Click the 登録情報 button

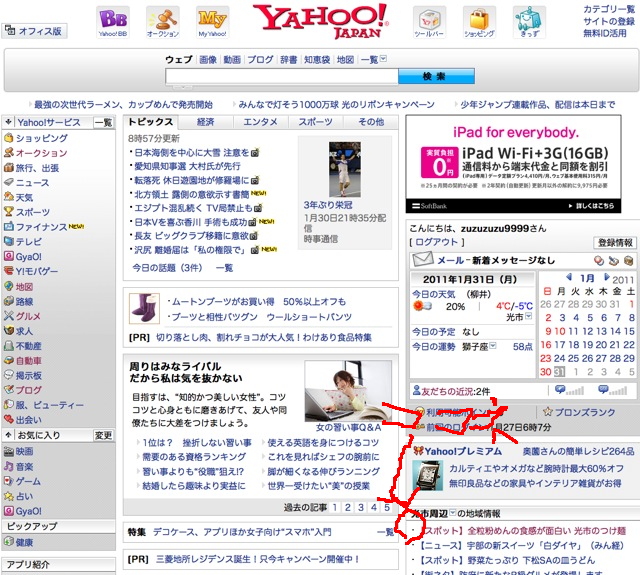coord(615,243)
